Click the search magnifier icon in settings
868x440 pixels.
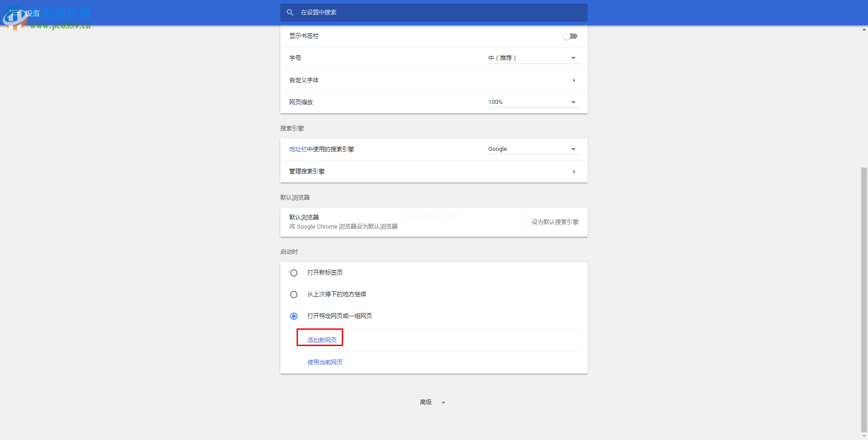(290, 12)
